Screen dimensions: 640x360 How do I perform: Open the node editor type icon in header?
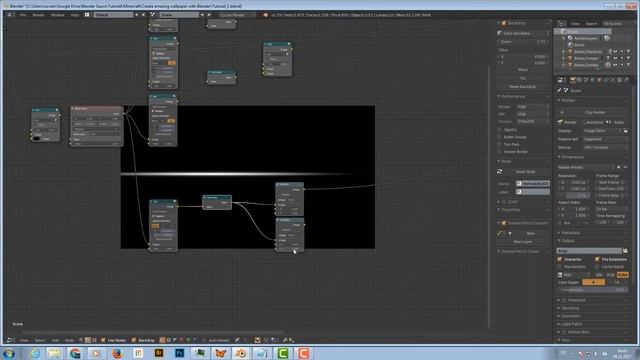[9, 340]
